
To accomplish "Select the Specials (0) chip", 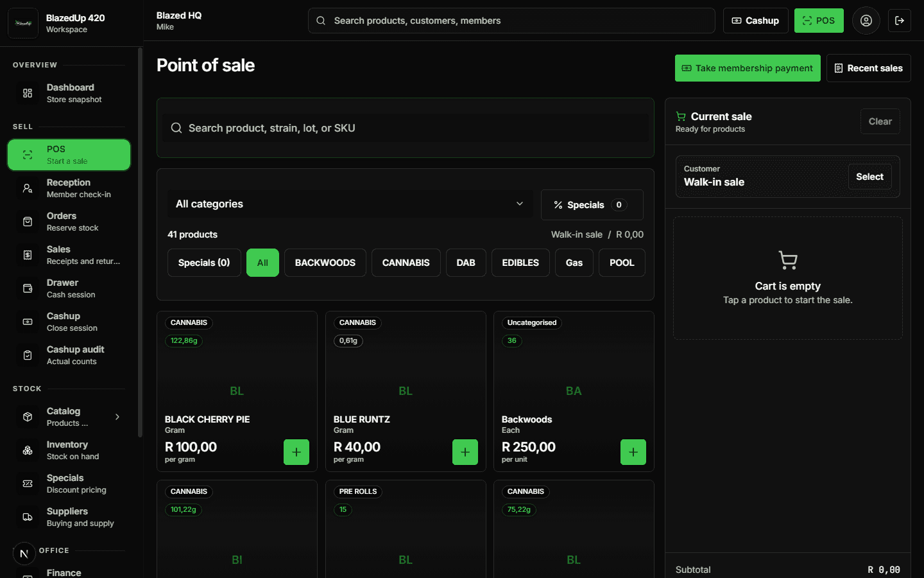I will point(204,263).
